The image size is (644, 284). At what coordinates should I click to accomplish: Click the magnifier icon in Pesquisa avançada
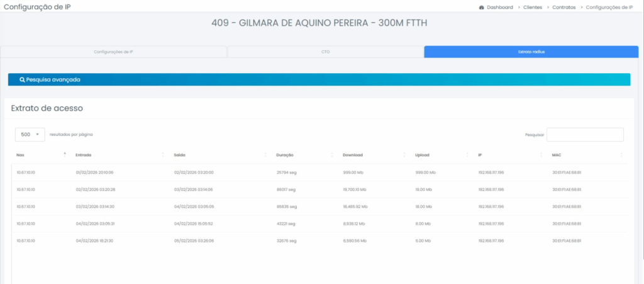(x=22, y=80)
